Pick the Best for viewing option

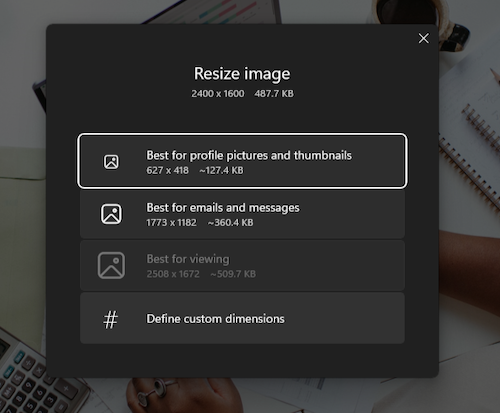[242, 266]
